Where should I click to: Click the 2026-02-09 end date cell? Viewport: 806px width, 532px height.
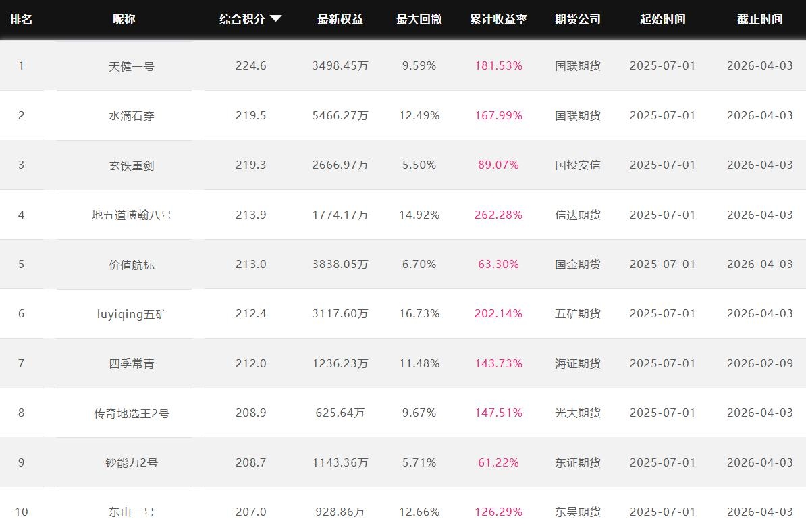pyautogui.click(x=759, y=363)
